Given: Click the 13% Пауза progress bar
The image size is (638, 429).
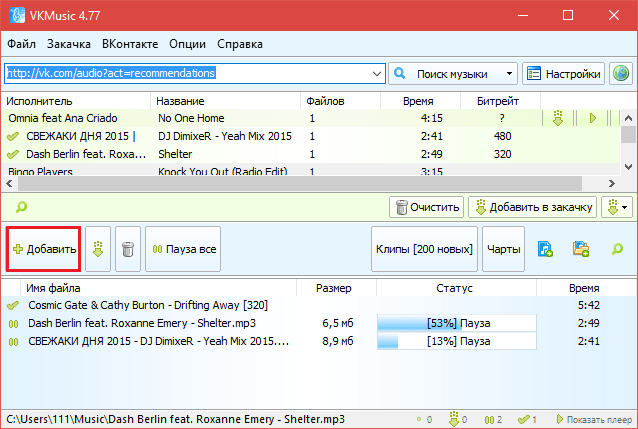Looking at the screenshot, I should (457, 341).
